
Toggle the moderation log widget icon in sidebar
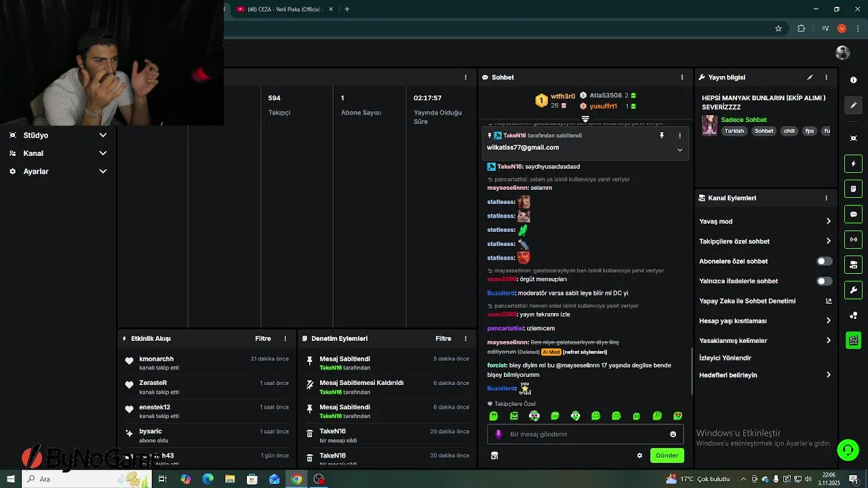[853, 188]
